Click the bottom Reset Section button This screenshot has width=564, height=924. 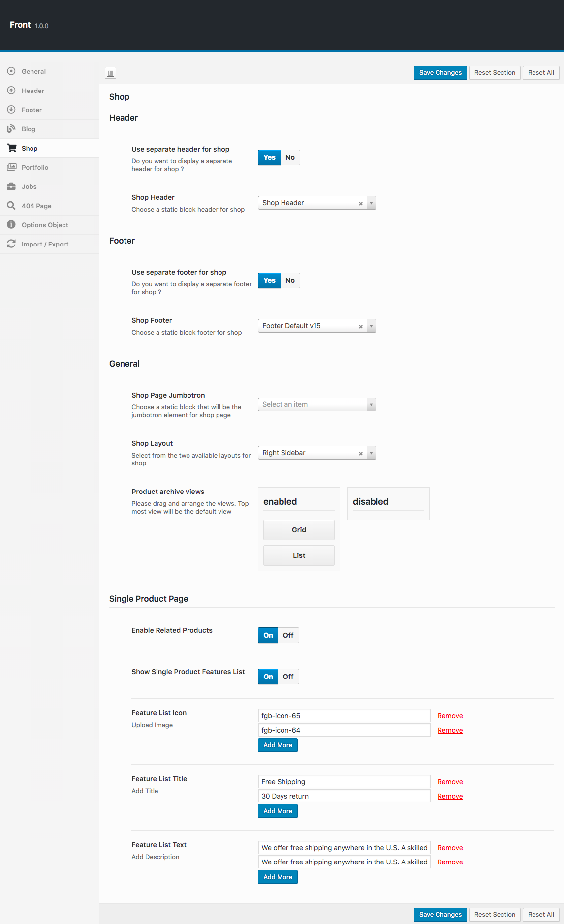[x=495, y=915]
